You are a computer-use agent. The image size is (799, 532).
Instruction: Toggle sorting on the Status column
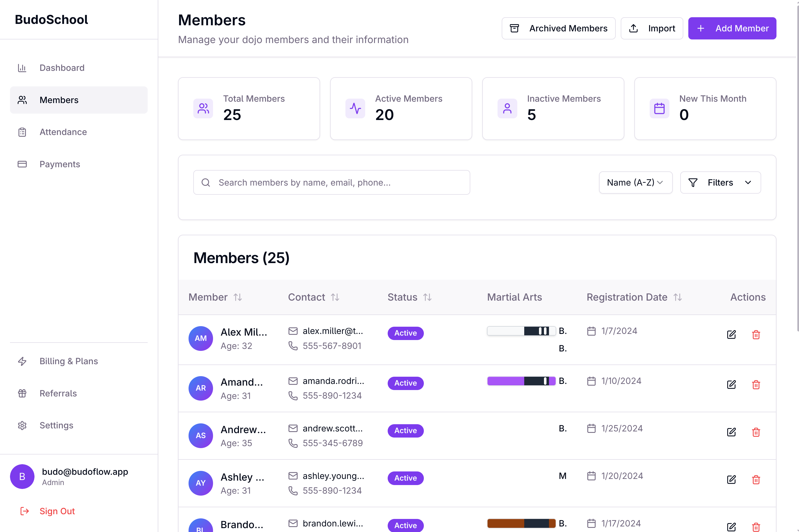427,297
